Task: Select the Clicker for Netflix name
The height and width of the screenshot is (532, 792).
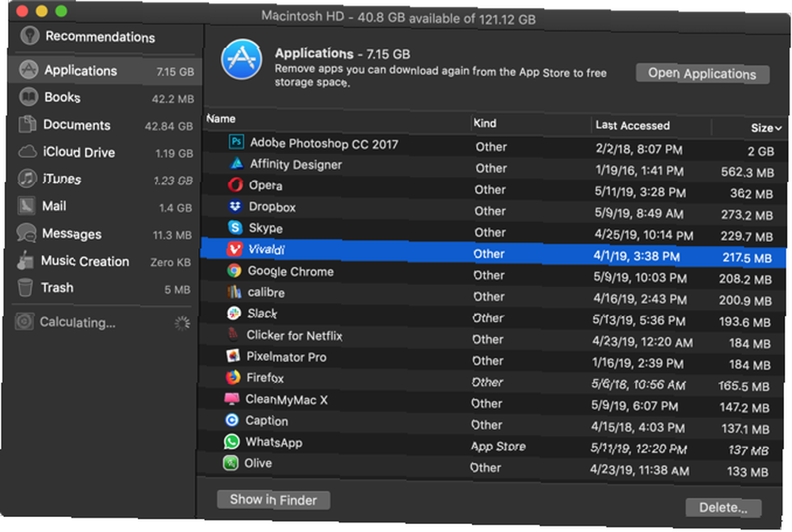Action: 295,336
